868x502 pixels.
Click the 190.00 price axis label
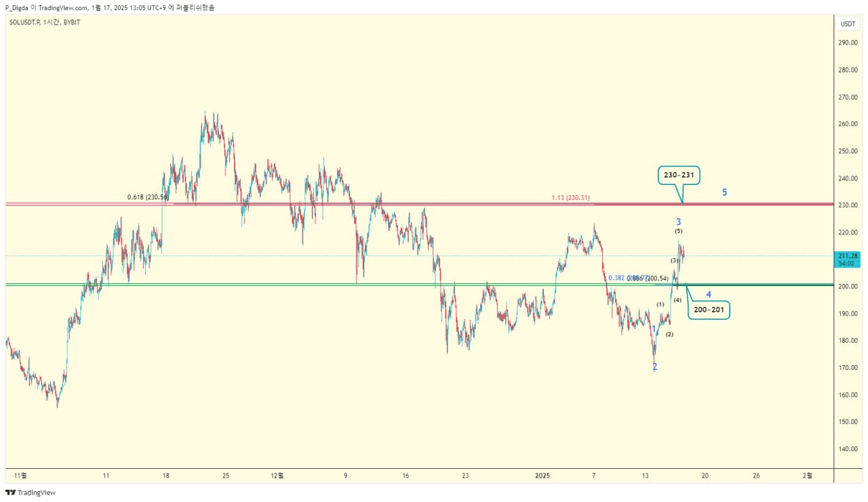848,314
